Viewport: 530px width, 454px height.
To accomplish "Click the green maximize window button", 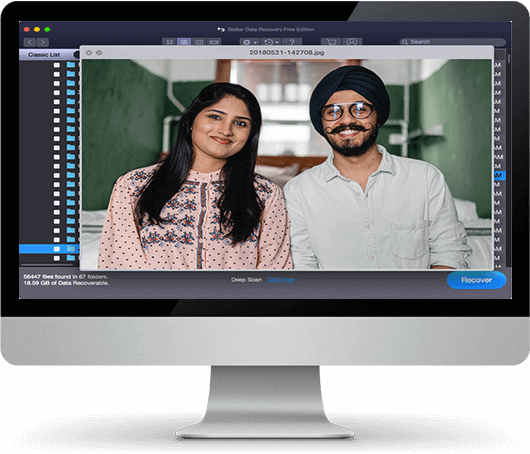I will tap(47, 29).
